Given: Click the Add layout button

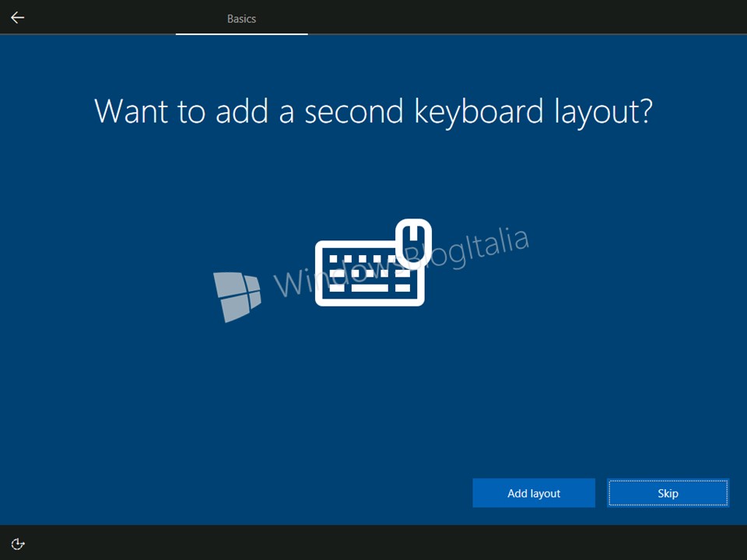Looking at the screenshot, I should (534, 493).
